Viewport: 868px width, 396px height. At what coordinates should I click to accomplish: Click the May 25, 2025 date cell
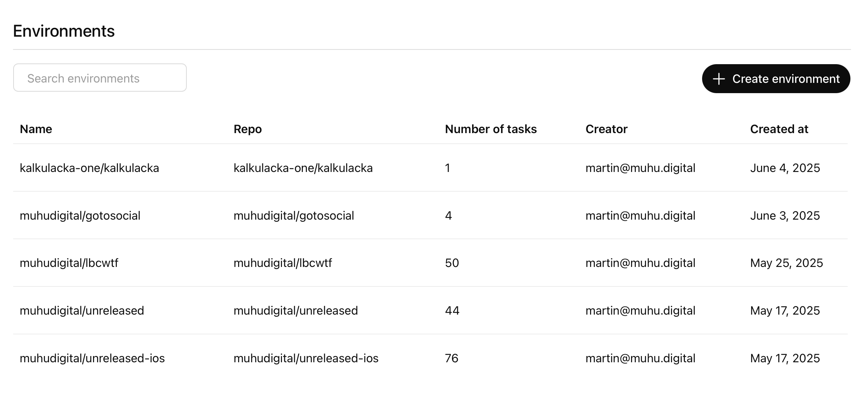pos(786,263)
